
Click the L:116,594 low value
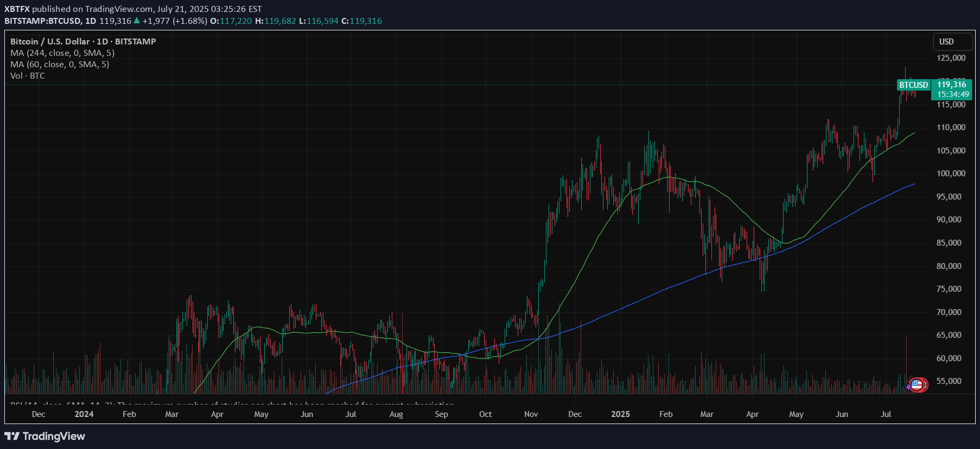[x=319, y=21]
